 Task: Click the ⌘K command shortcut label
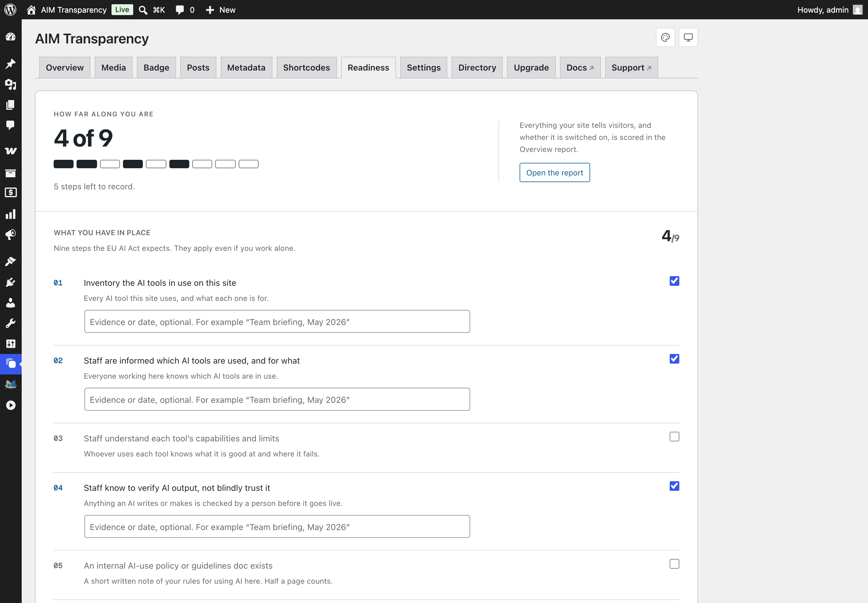159,10
